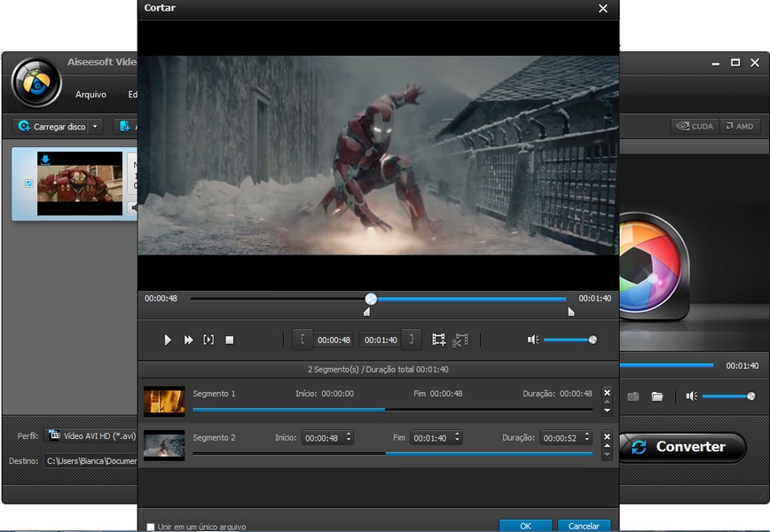770x532 pixels.
Task: Click the start time field 00:00:48 in controls
Action: (x=334, y=340)
